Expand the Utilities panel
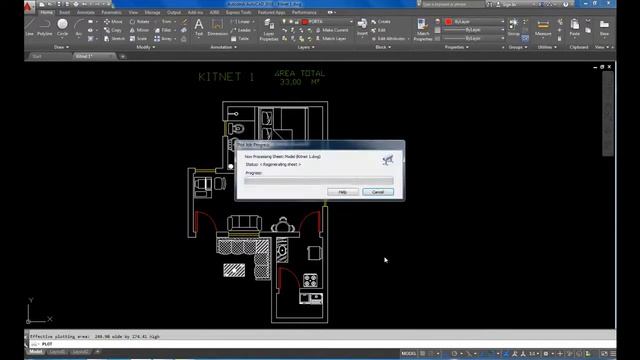Screen dimensions: 640x360 547,47
